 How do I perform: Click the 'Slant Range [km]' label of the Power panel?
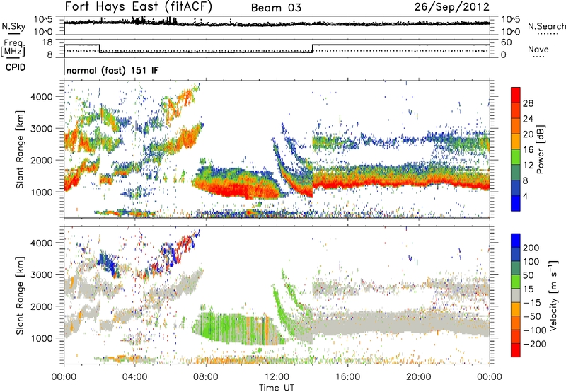[20, 149]
